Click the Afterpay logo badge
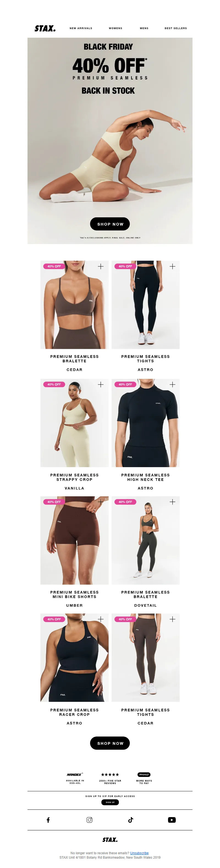Viewport: 220px width, 868px height. pyautogui.click(x=144, y=774)
